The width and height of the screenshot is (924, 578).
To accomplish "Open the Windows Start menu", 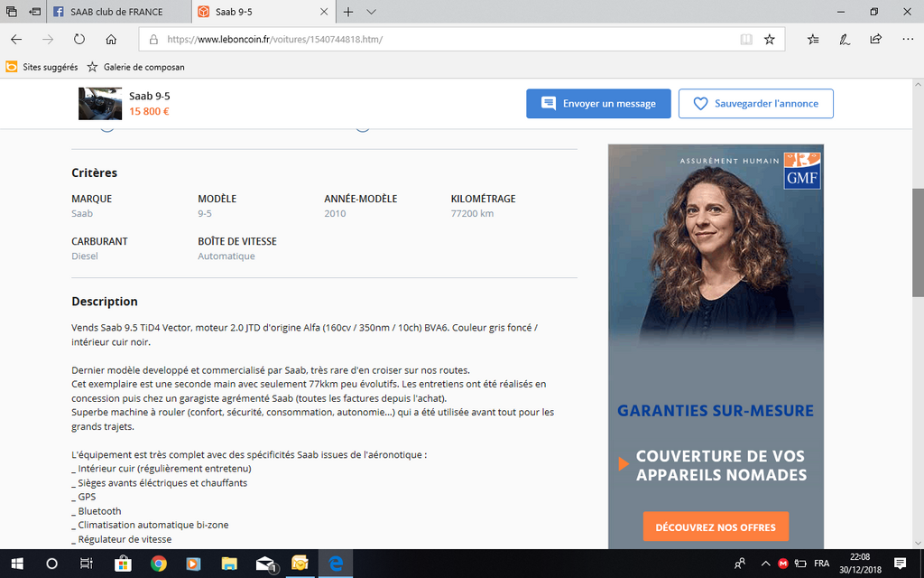I will coord(17,564).
